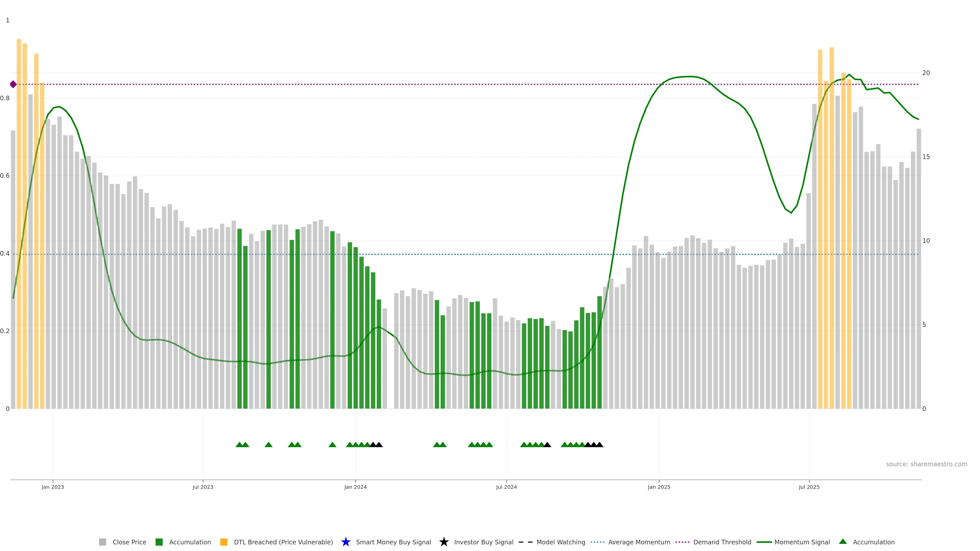Toggle the Investor Buy Signal legend label
This screenshot has width=980, height=551.
(484, 542)
